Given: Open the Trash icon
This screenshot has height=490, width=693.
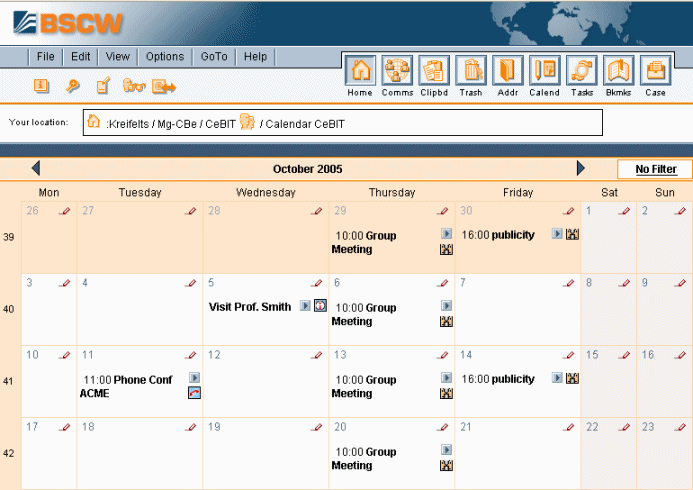Looking at the screenshot, I should point(471,71).
